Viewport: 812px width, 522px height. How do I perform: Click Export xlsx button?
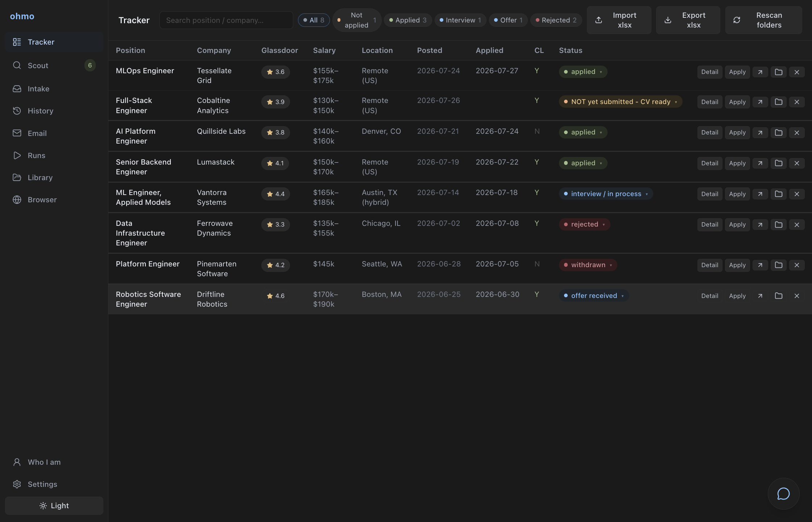pyautogui.click(x=688, y=20)
